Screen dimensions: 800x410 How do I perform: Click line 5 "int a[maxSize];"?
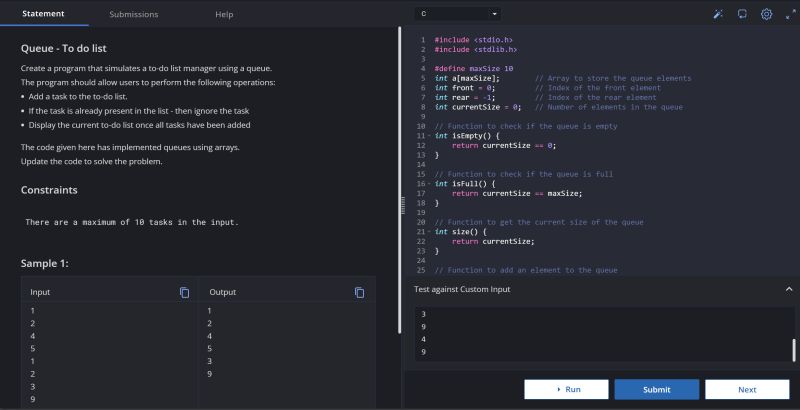click(x=467, y=78)
